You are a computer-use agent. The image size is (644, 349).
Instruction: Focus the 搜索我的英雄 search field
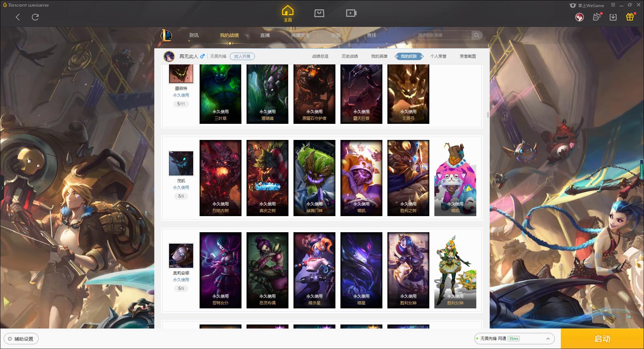click(443, 35)
